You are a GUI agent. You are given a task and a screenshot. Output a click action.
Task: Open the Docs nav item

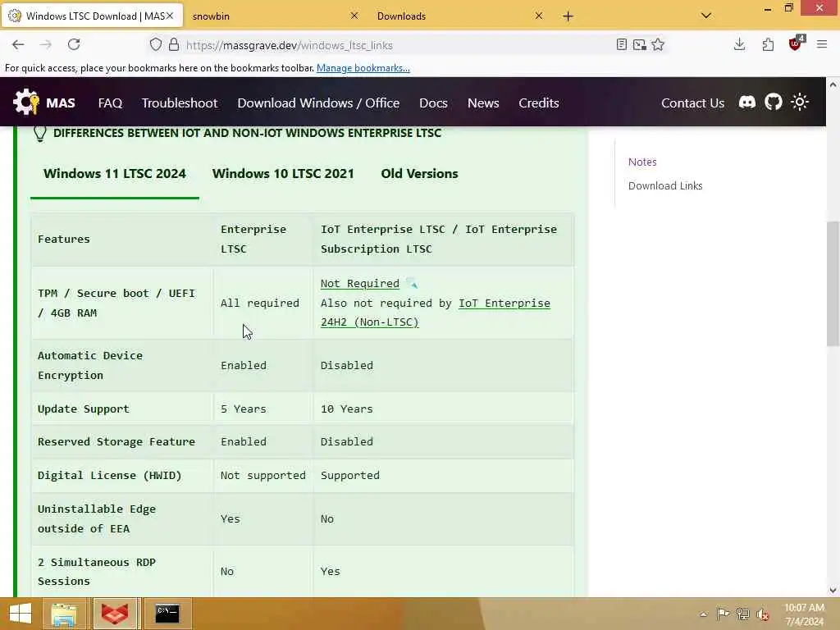pyautogui.click(x=433, y=103)
